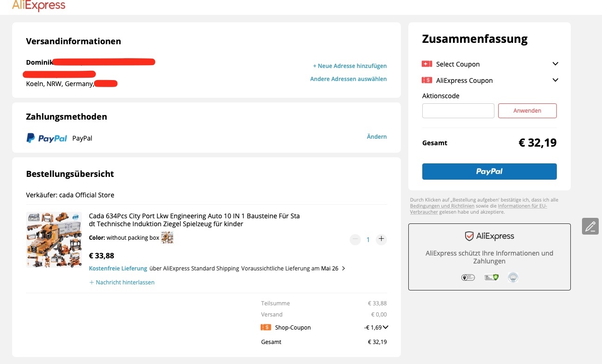The width and height of the screenshot is (602, 364).
Task: Click 'Kostenfreie Lieferung' shipping text
Action: pyautogui.click(x=118, y=269)
